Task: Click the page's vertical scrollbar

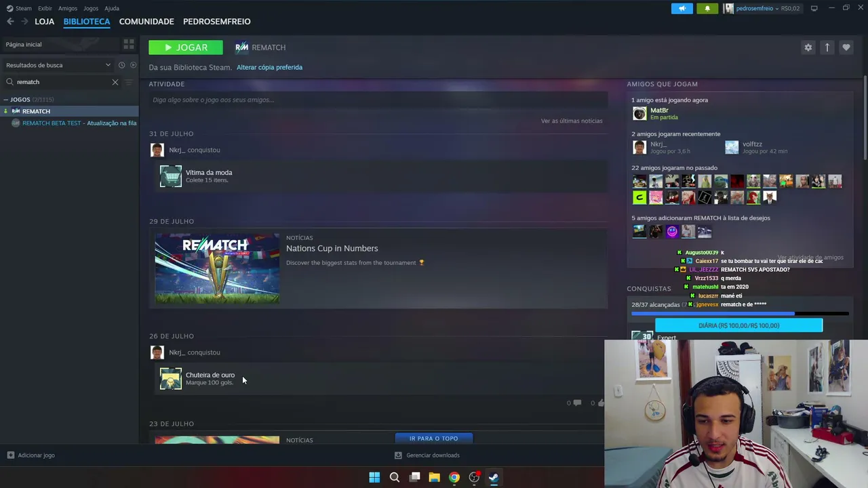Action: pyautogui.click(x=865, y=119)
